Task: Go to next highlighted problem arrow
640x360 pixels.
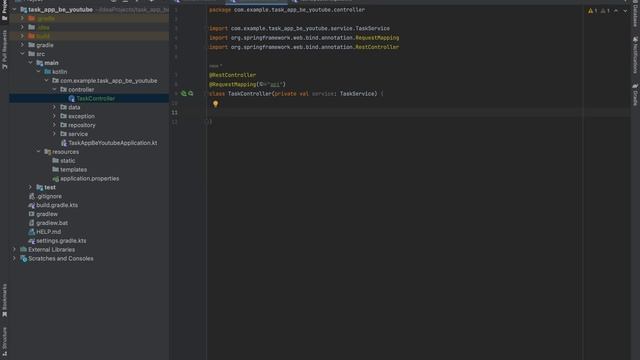Action: click(625, 11)
